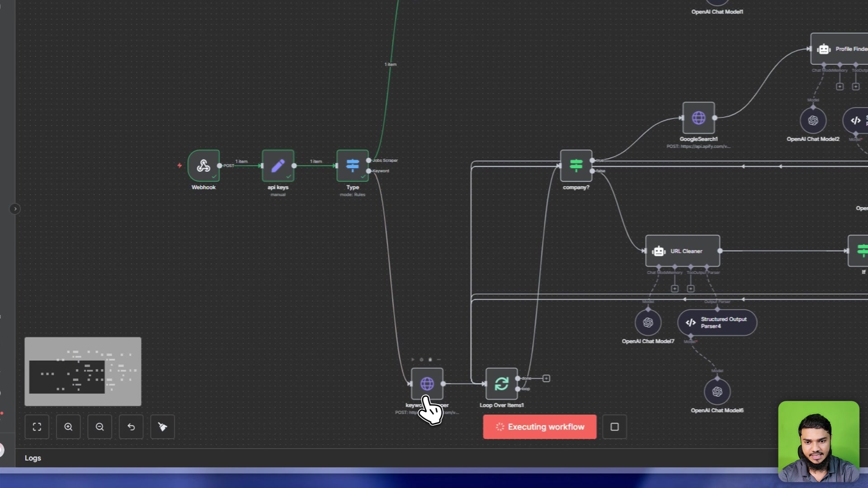The height and width of the screenshot is (488, 868).
Task: Click the If node at right edge
Action: point(859,251)
